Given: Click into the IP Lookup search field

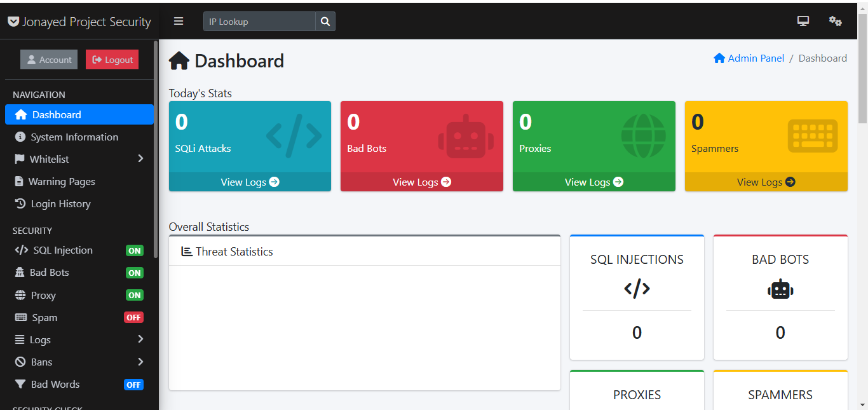Looking at the screenshot, I should pyautogui.click(x=259, y=22).
